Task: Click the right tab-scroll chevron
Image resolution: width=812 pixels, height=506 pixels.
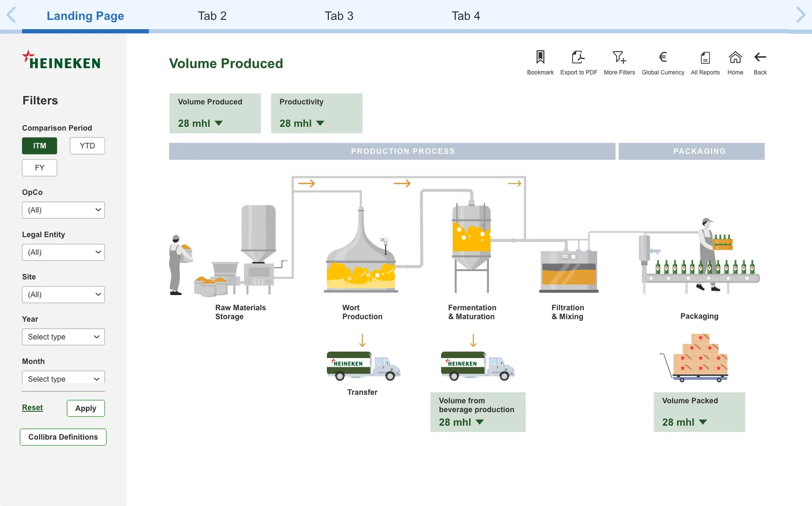Action: click(x=800, y=15)
